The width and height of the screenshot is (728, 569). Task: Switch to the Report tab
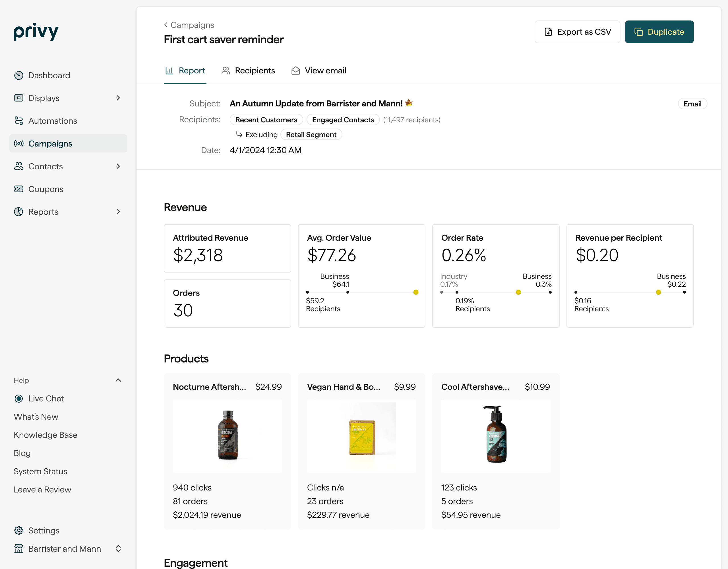[x=185, y=71]
